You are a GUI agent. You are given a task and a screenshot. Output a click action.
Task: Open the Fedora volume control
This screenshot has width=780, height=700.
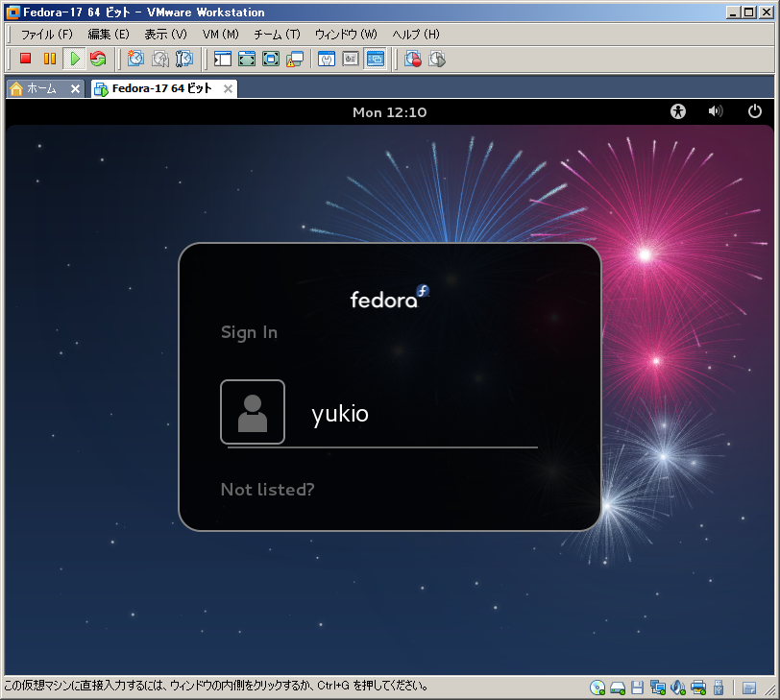tap(716, 112)
